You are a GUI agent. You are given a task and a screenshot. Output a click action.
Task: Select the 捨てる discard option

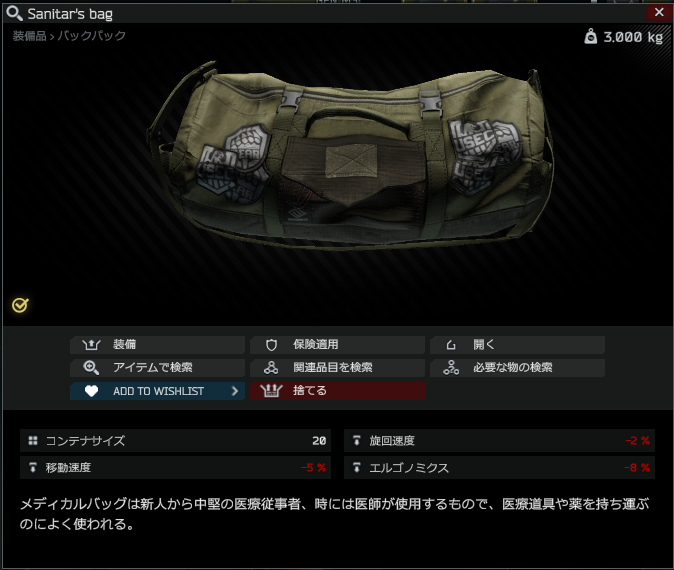coord(337,391)
